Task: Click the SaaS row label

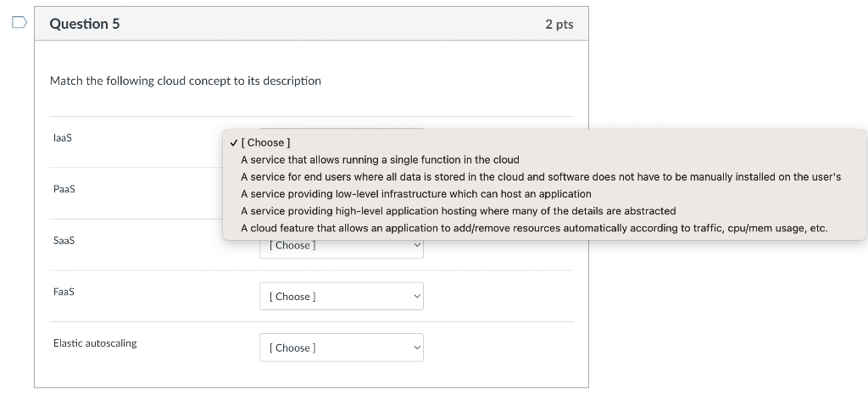Action: 64,241
